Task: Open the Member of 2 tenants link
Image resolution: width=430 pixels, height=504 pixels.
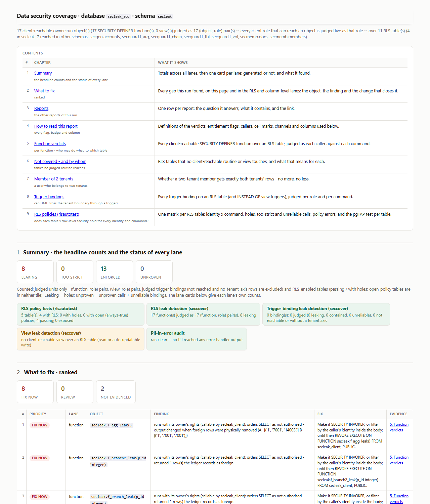Action: pos(54,179)
